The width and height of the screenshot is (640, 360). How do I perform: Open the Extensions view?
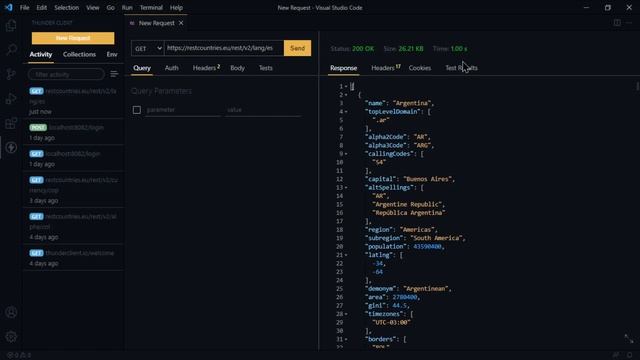(x=11, y=123)
